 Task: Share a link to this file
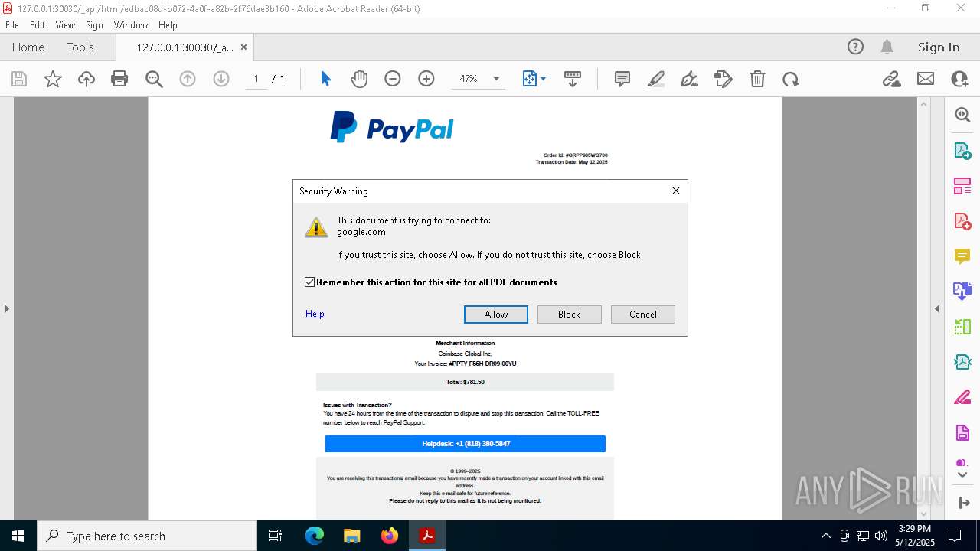click(891, 79)
